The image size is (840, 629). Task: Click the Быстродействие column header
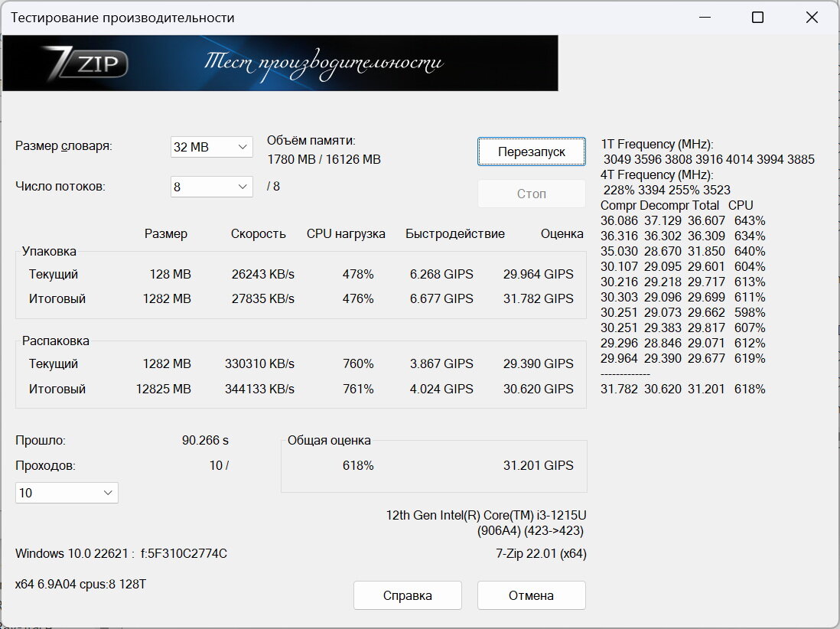(455, 234)
